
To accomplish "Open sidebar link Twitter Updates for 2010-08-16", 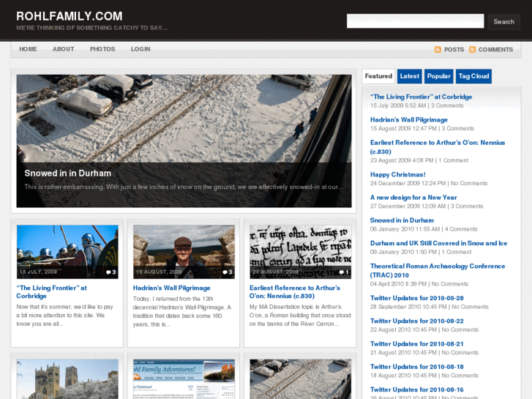I will pos(416,389).
